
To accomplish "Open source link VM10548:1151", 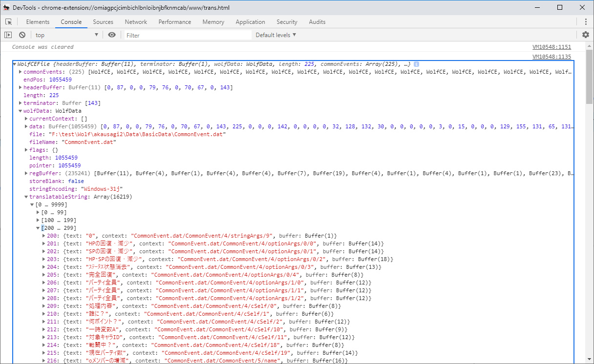I will click(x=552, y=47).
